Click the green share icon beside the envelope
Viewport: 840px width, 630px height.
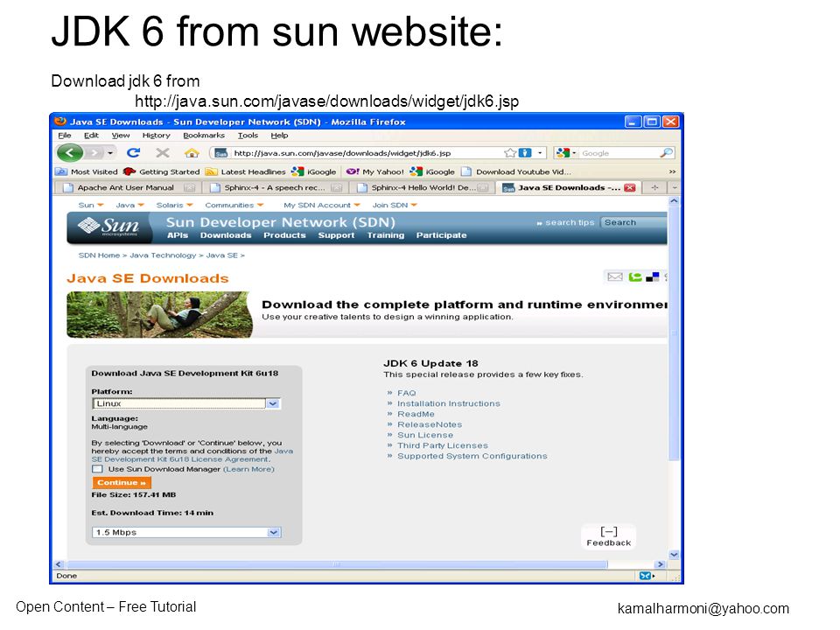coord(635,277)
